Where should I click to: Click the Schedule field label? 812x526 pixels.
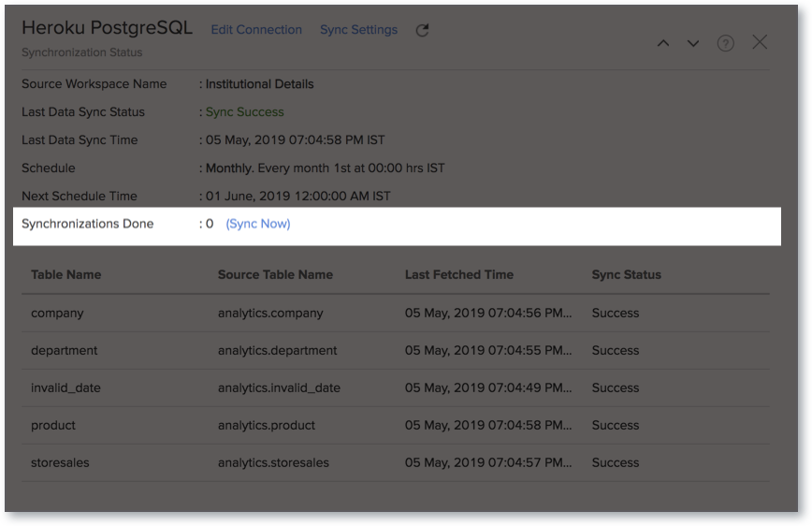click(48, 168)
